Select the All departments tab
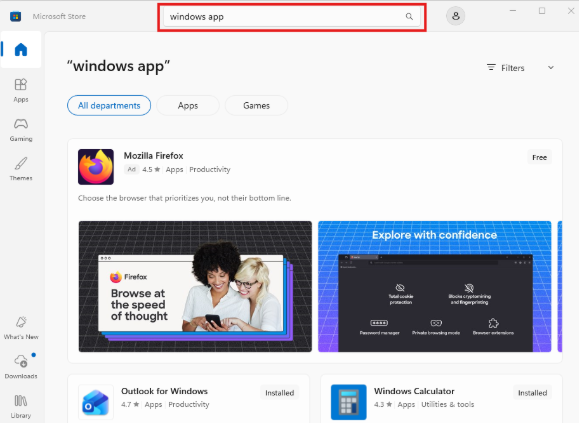 tap(109, 106)
